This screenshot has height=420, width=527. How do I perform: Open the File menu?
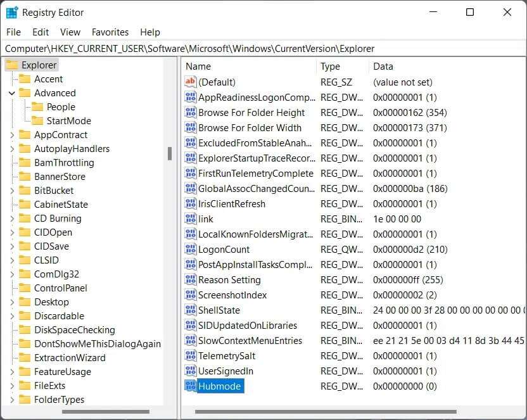click(13, 32)
